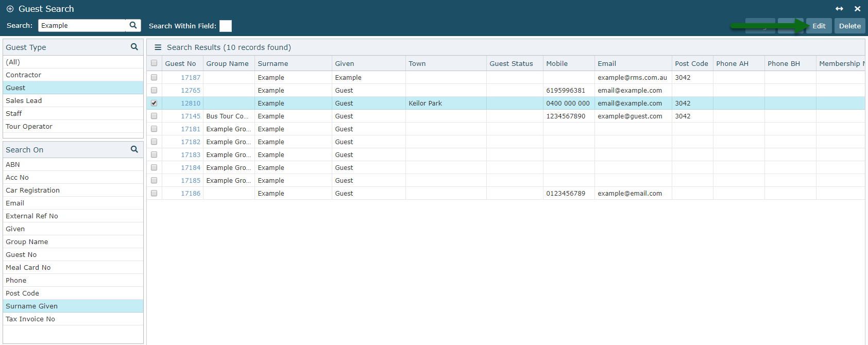Choose ABN in Search On list

tap(73, 164)
